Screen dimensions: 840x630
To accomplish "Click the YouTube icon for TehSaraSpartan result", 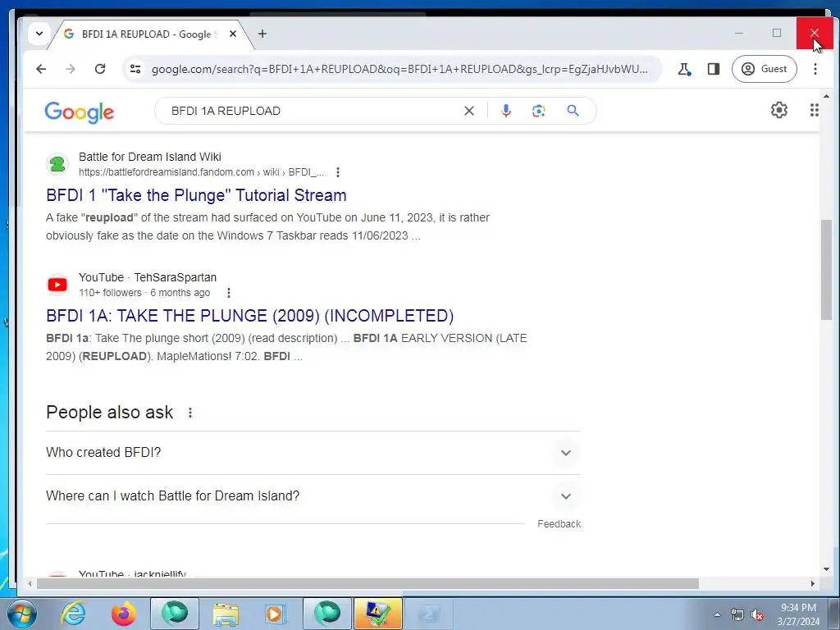I will tap(57, 285).
